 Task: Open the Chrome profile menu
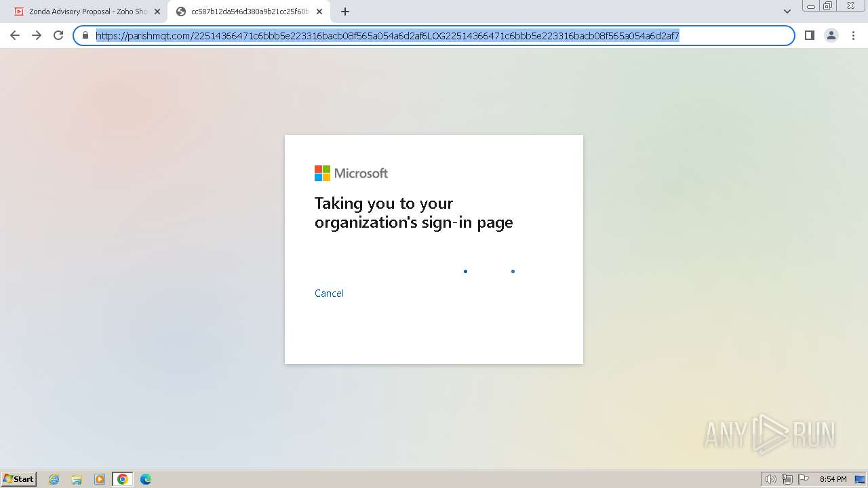[x=831, y=35]
